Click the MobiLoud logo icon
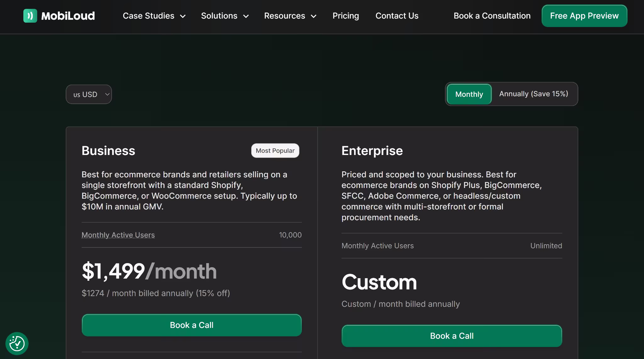The width and height of the screenshot is (644, 359). click(x=30, y=16)
